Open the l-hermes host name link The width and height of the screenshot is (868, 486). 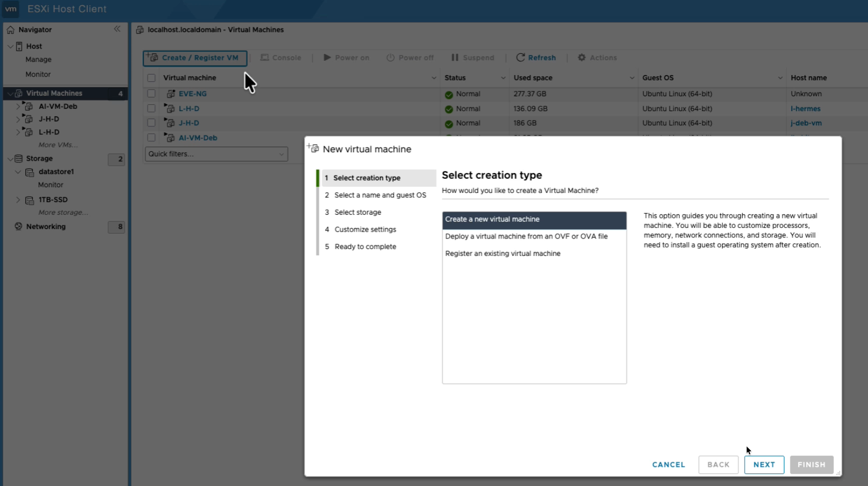(x=806, y=109)
